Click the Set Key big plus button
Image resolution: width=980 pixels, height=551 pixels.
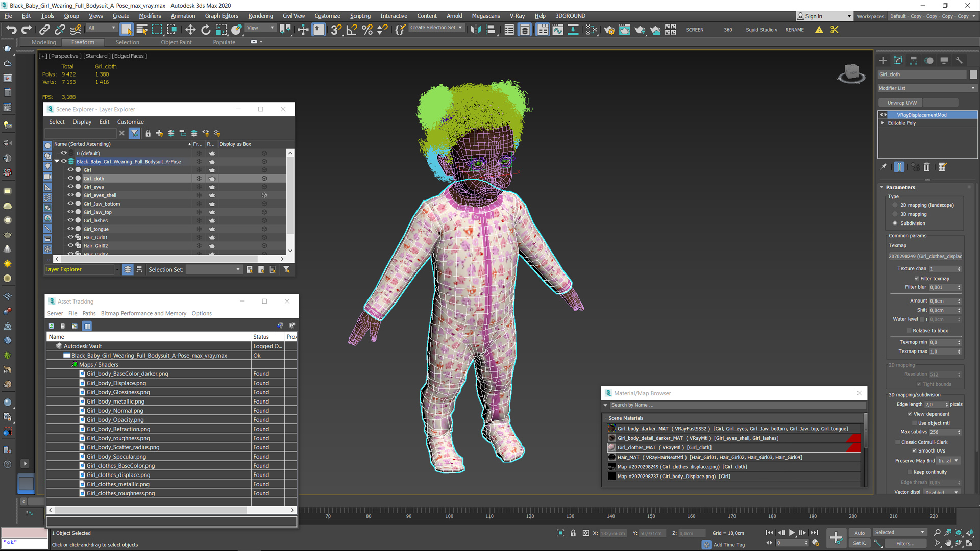pos(836,537)
